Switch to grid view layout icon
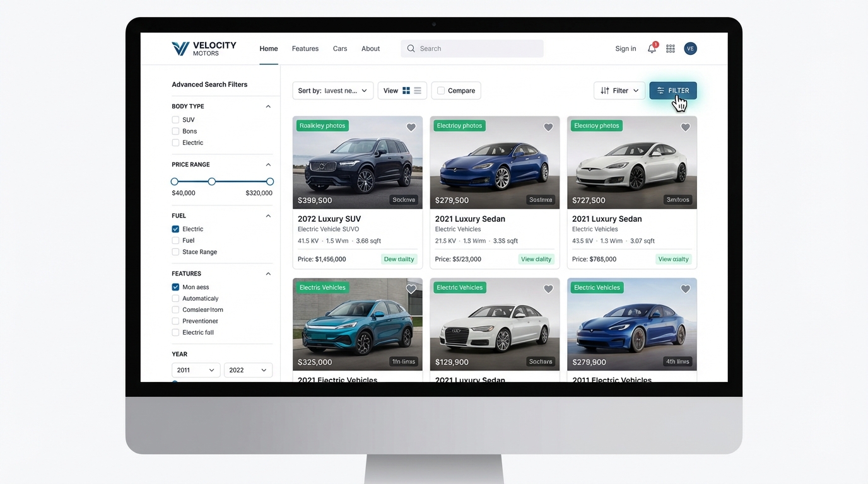This screenshot has width=868, height=484. coord(407,90)
